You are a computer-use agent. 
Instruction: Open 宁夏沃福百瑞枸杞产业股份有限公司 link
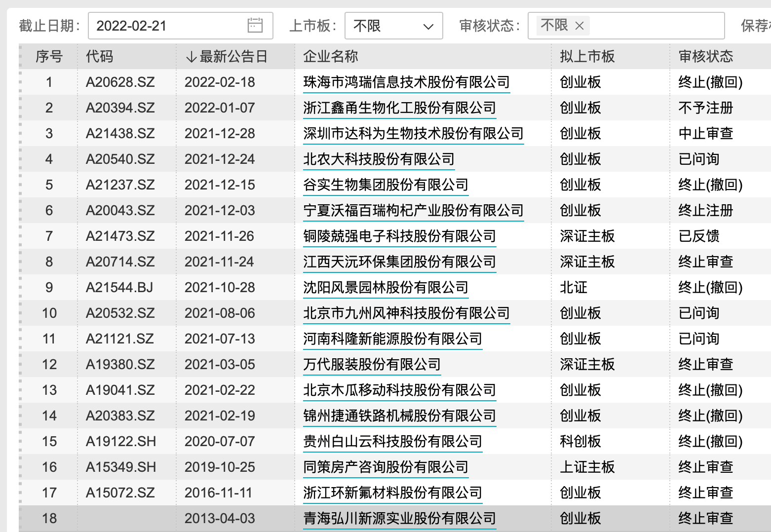click(x=413, y=210)
